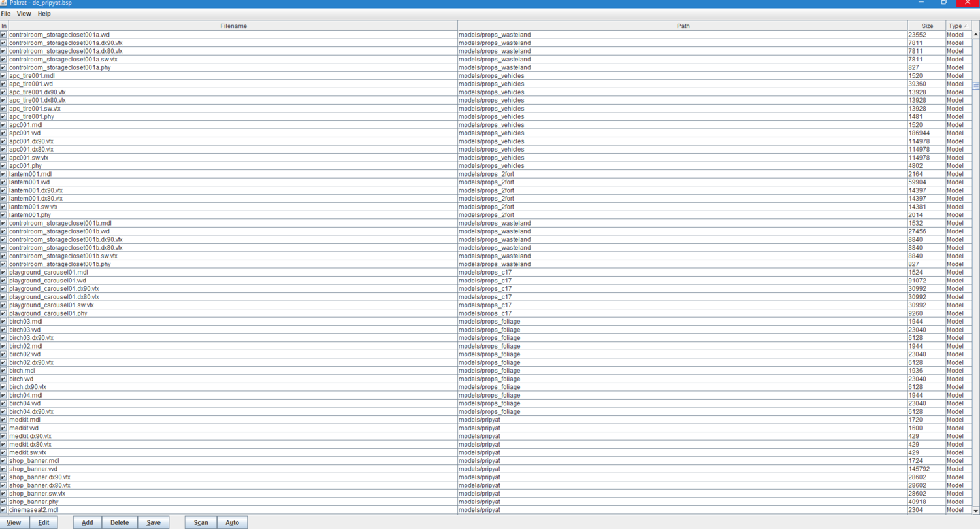
Task: Toggle checkbox for lantern001.mdl
Action: 3,174
